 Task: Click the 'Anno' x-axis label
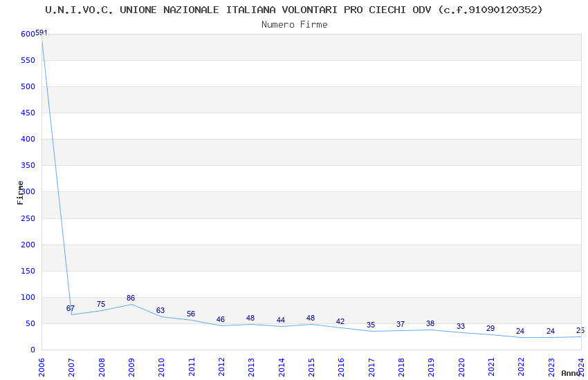pos(571,373)
